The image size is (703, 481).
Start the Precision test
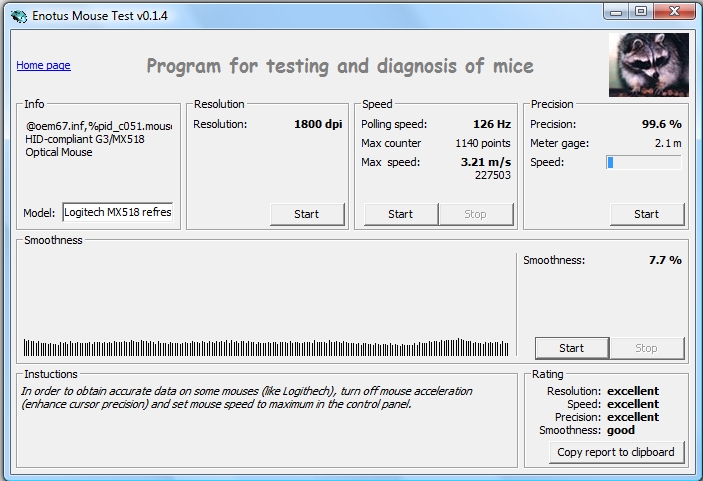[647, 214]
